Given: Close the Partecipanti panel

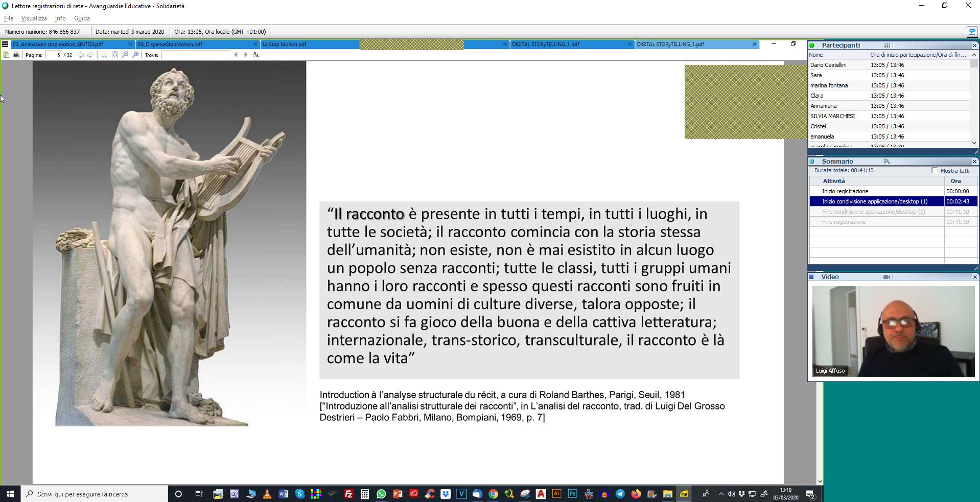Looking at the screenshot, I should (974, 45).
